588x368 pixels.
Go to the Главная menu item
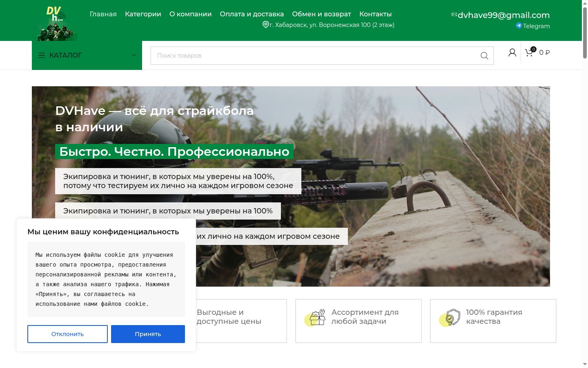103,14
